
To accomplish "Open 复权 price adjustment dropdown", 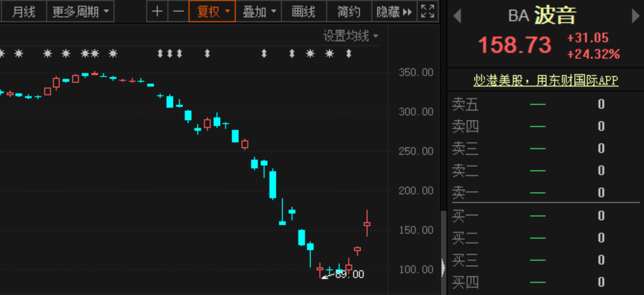I will coord(212,12).
